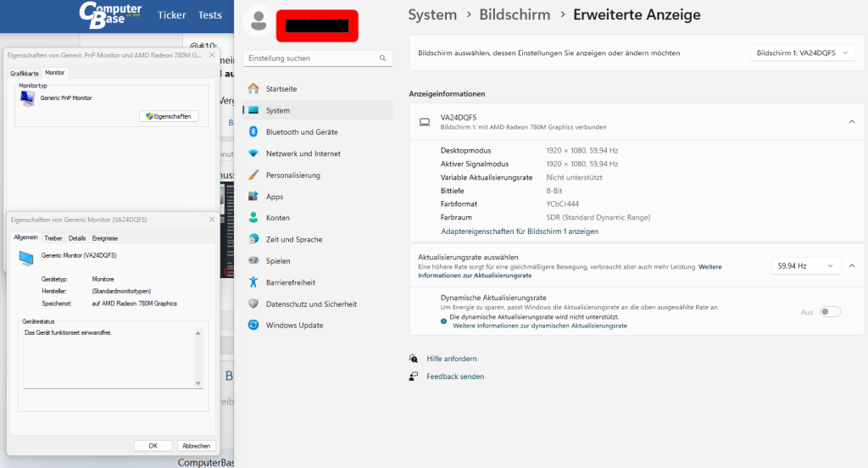The width and height of the screenshot is (868, 468).
Task: Click Generic Monitor (VA24DQFS) device icon
Action: pos(26,258)
